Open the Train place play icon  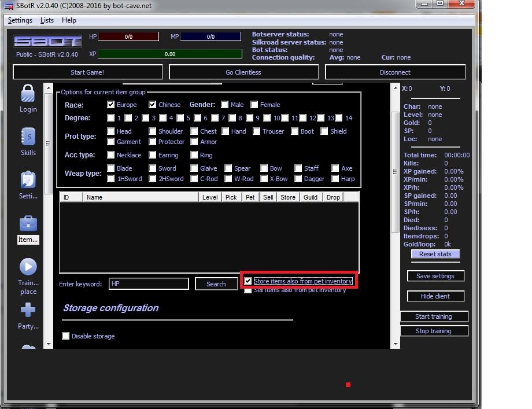click(x=28, y=267)
